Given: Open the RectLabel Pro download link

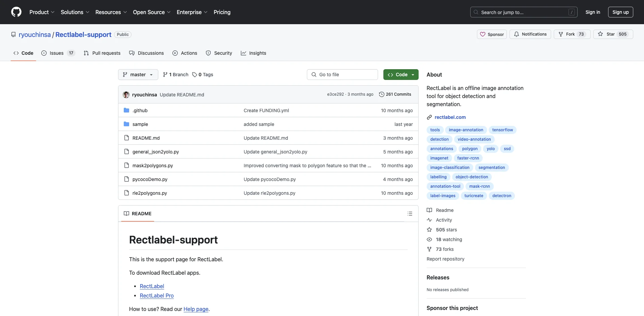Looking at the screenshot, I should coord(157,296).
